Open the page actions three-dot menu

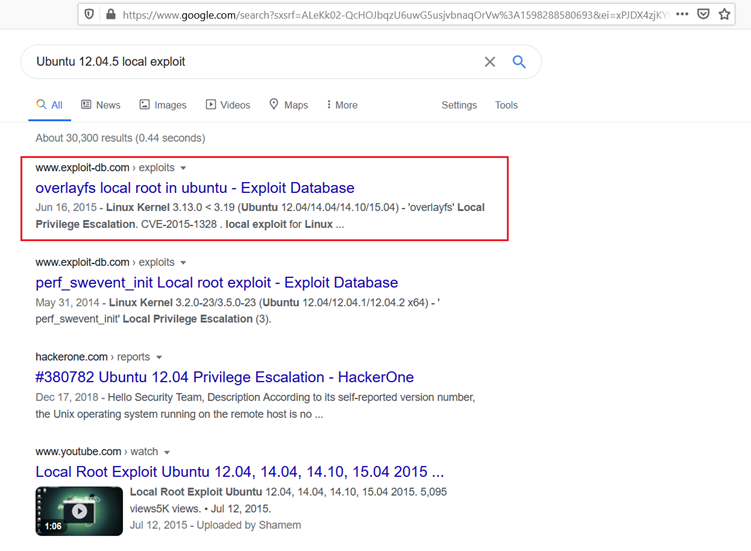(681, 15)
